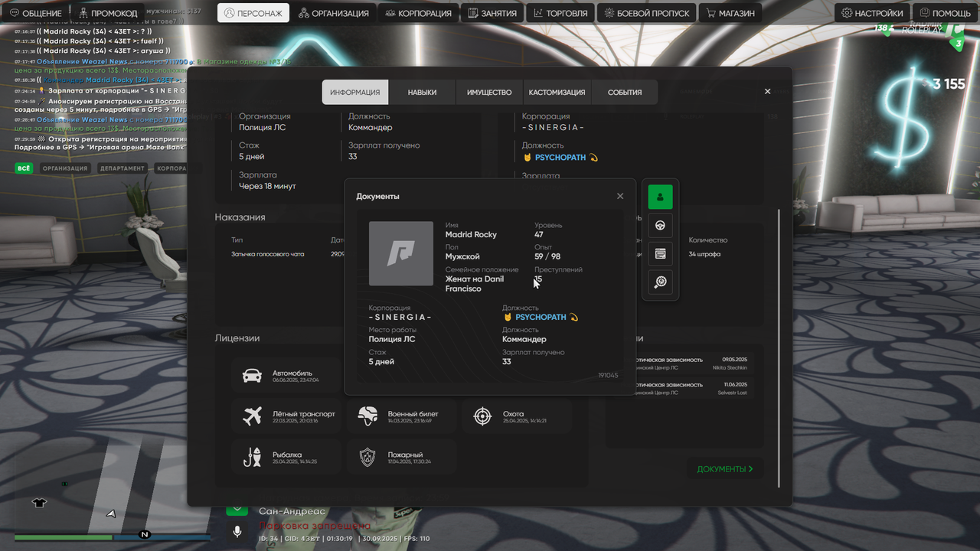This screenshot has height=551, width=980.
Task: Click the Преступлений count value 15
Action: pos(538,279)
